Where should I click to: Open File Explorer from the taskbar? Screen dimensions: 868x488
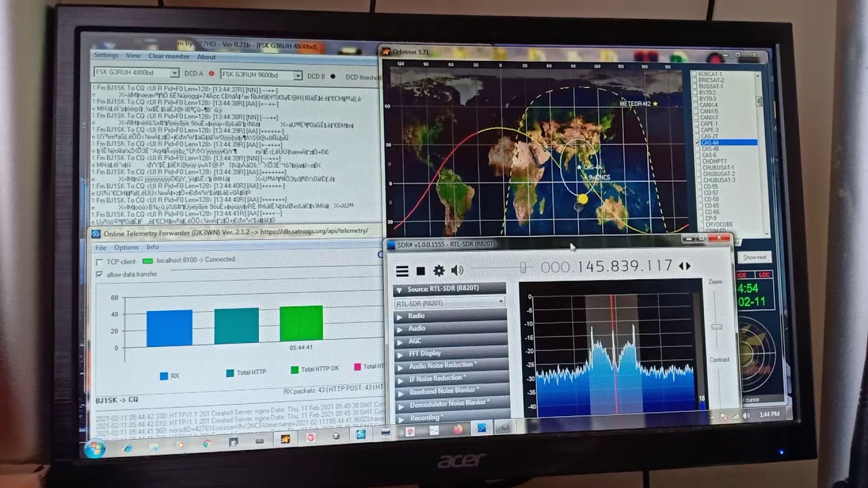coord(154,447)
